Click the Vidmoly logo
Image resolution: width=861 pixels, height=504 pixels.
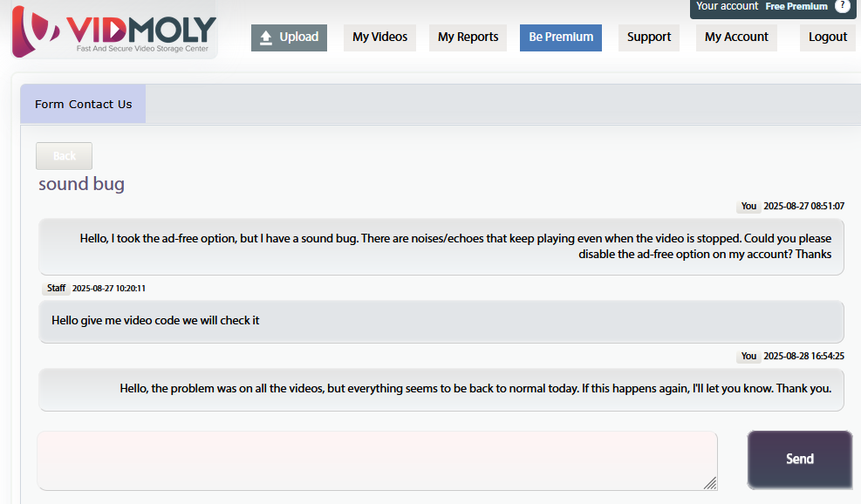tap(113, 31)
